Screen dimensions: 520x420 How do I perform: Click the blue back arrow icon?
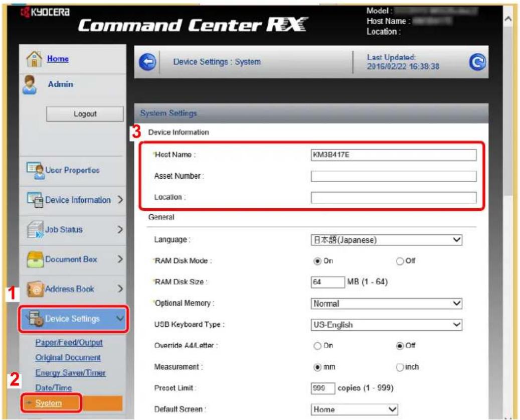tap(147, 62)
